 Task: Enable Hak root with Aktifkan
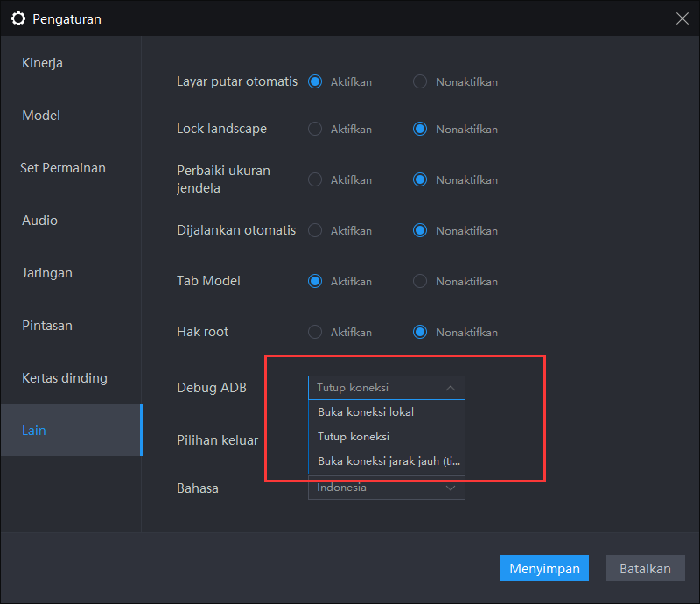pos(315,332)
